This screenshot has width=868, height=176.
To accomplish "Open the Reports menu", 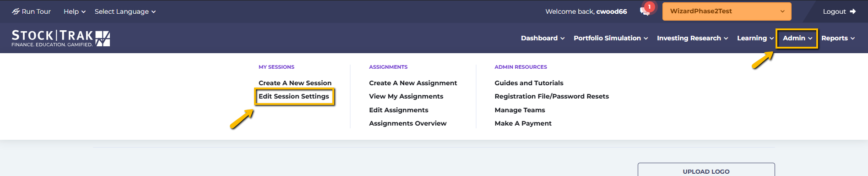I will pyautogui.click(x=838, y=38).
